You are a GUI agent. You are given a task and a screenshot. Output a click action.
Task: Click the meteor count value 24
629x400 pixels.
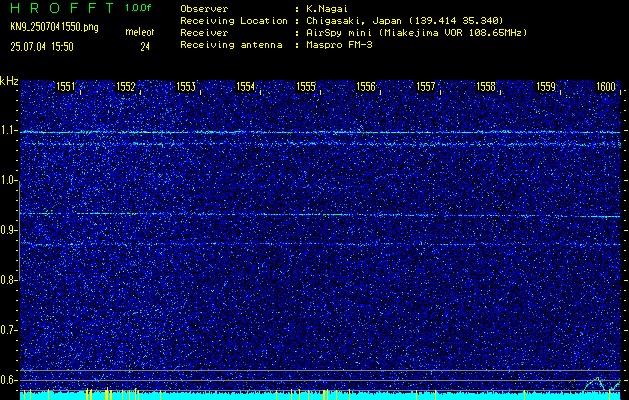(145, 47)
